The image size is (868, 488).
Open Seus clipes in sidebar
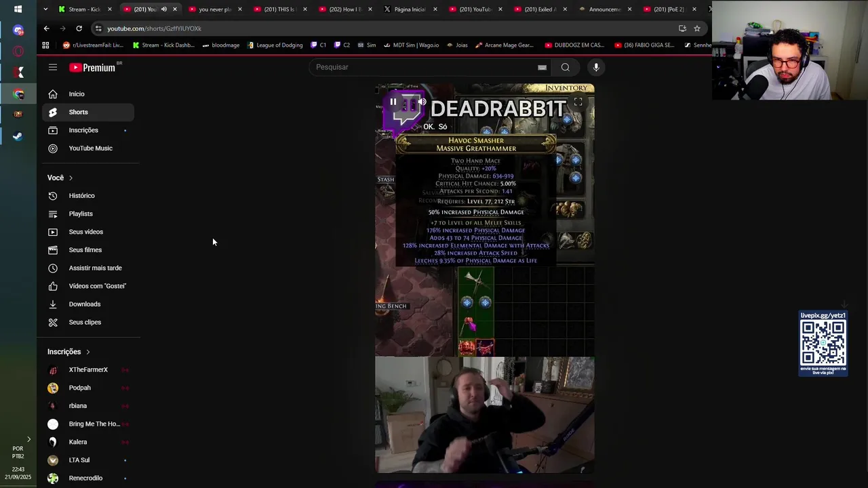(88, 323)
